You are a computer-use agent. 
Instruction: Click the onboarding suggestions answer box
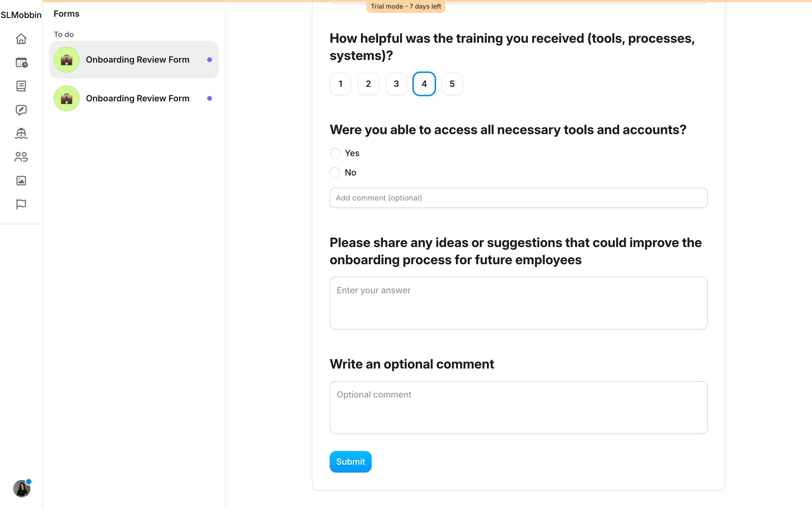518,303
